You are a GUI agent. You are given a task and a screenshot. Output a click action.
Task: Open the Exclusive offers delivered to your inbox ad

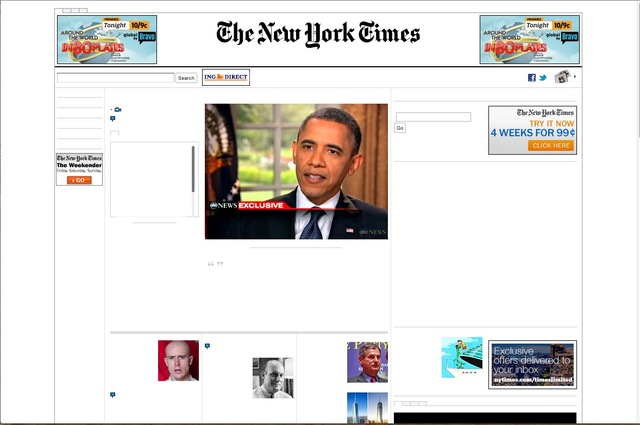(532, 365)
